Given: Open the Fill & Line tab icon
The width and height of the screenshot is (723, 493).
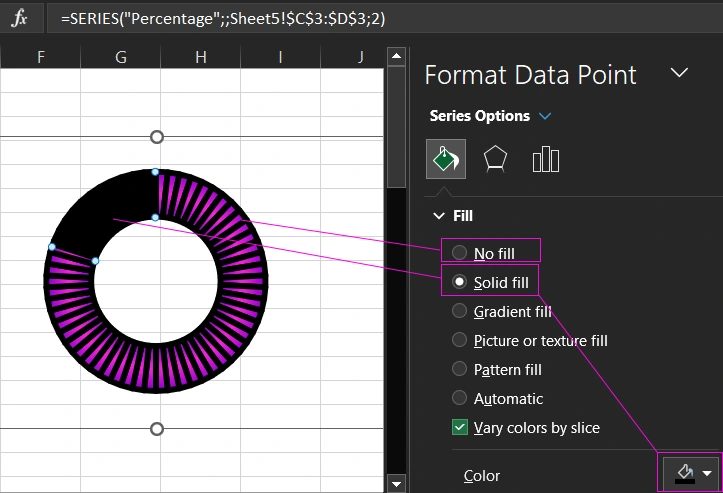Looking at the screenshot, I should click(445, 159).
